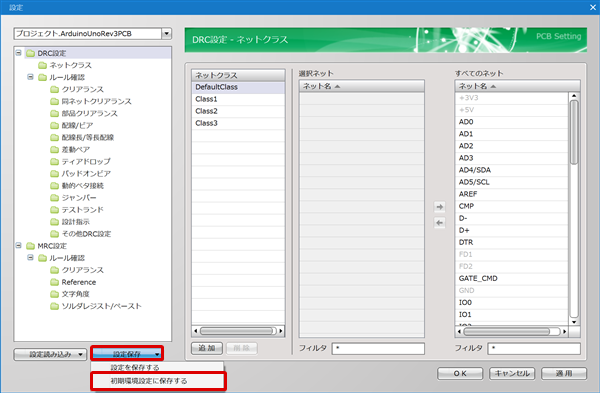The width and height of the screenshot is (600, 393).
Task: Click horizontal scrollbar under net class list
Action: 238,331
